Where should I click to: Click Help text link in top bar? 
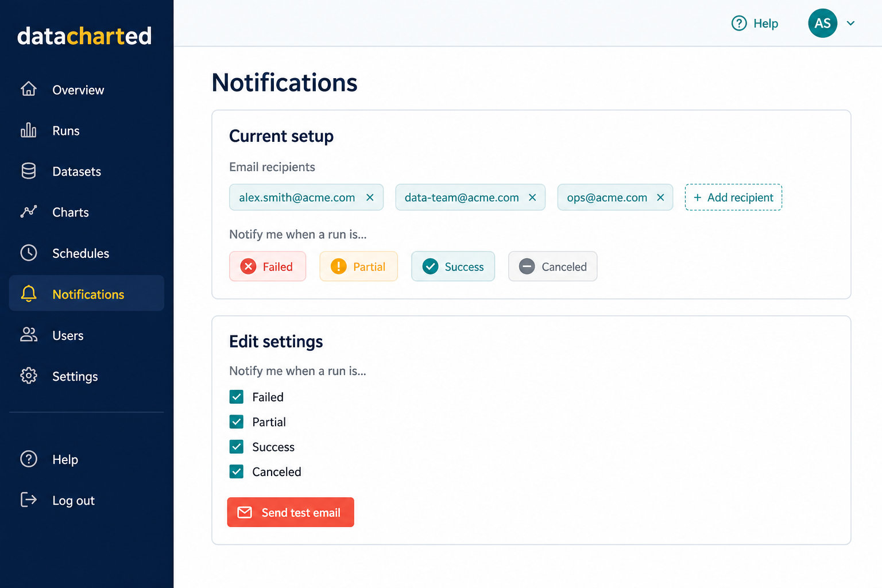[765, 24]
